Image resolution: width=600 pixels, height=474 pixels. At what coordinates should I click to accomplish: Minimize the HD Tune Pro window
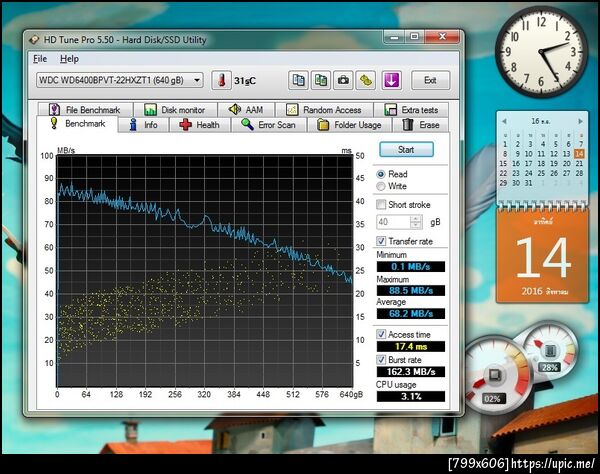[395, 37]
